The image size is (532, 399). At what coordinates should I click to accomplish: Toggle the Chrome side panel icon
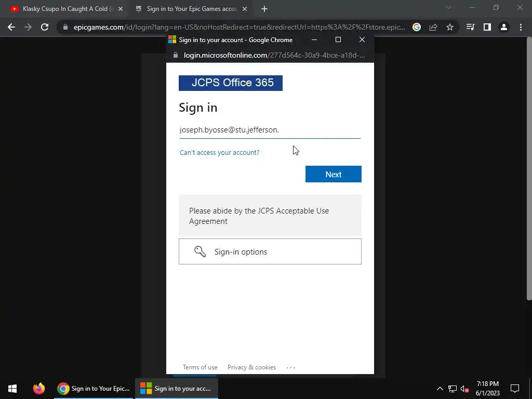487,27
